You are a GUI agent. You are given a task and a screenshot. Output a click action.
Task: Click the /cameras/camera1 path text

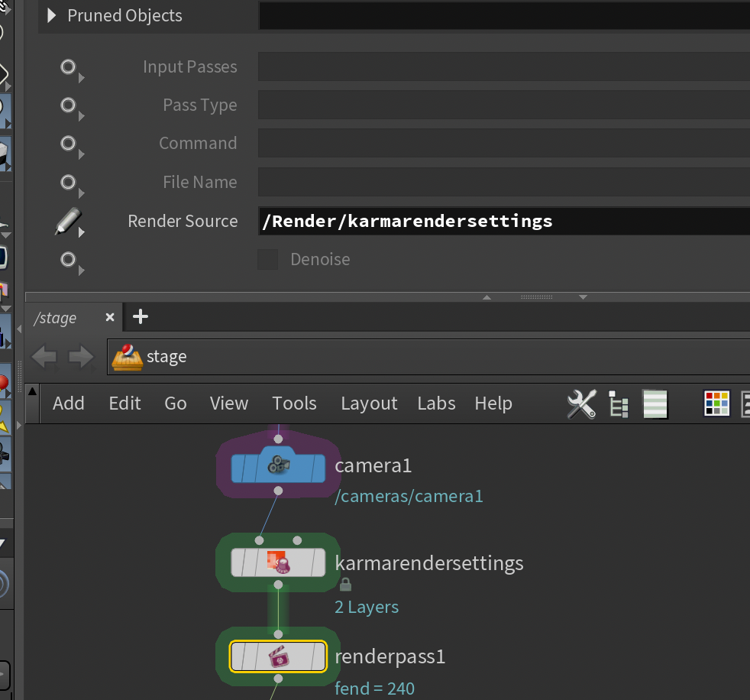[x=409, y=496]
